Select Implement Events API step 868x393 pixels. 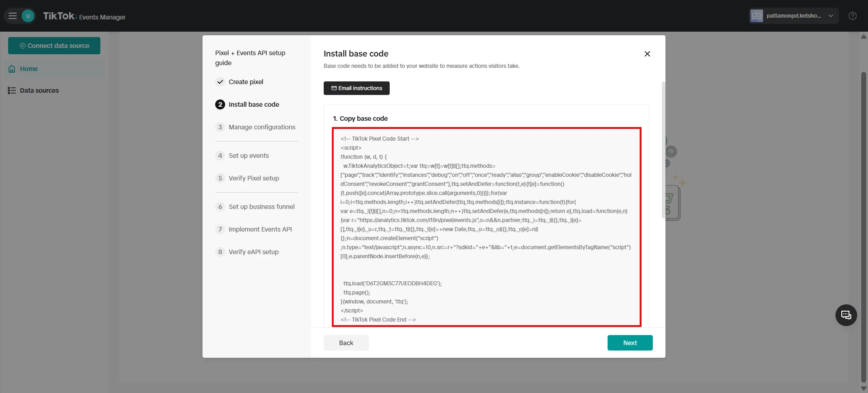tap(260, 229)
